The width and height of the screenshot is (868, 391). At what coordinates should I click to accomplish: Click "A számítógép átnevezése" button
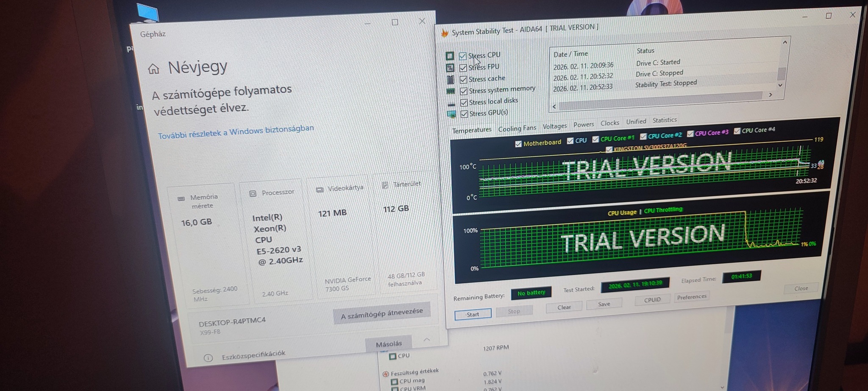coord(382,313)
